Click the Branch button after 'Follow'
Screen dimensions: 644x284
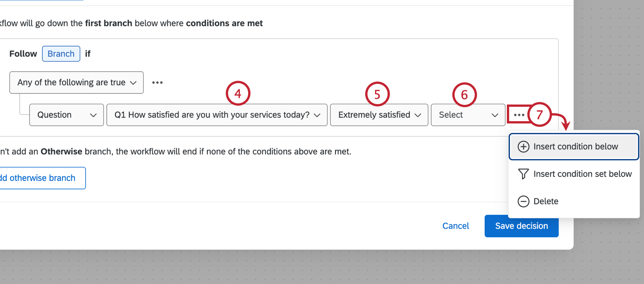coord(61,53)
